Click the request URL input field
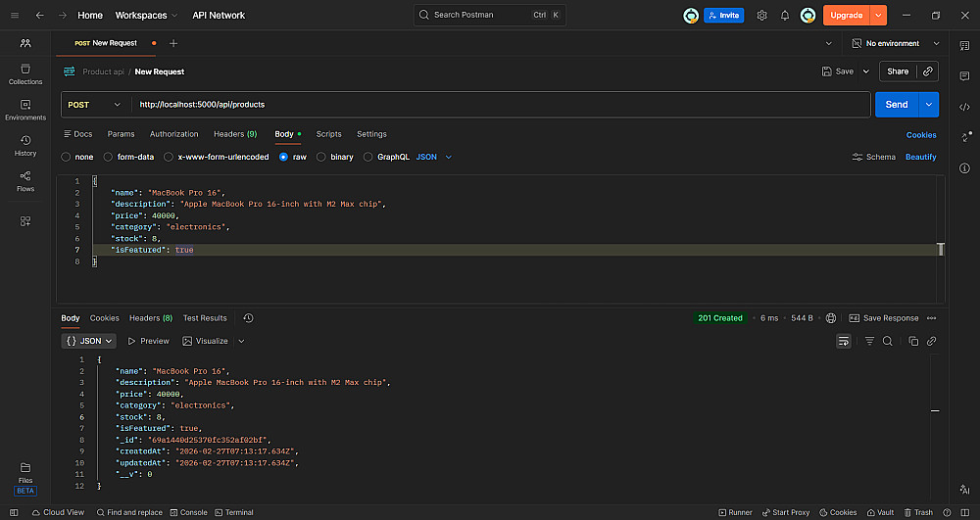980x520 pixels. pos(500,105)
